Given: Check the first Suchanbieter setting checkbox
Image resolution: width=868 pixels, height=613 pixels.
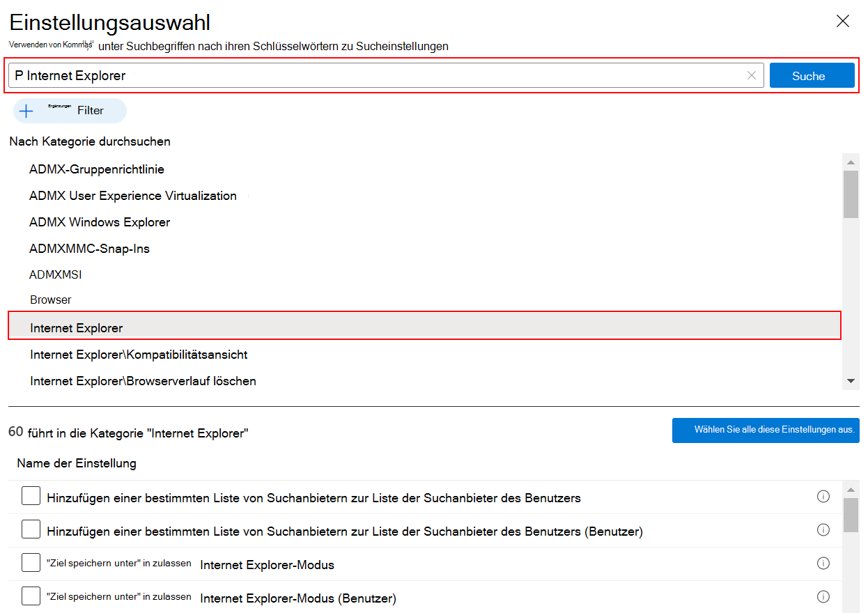Looking at the screenshot, I should [x=31, y=497].
